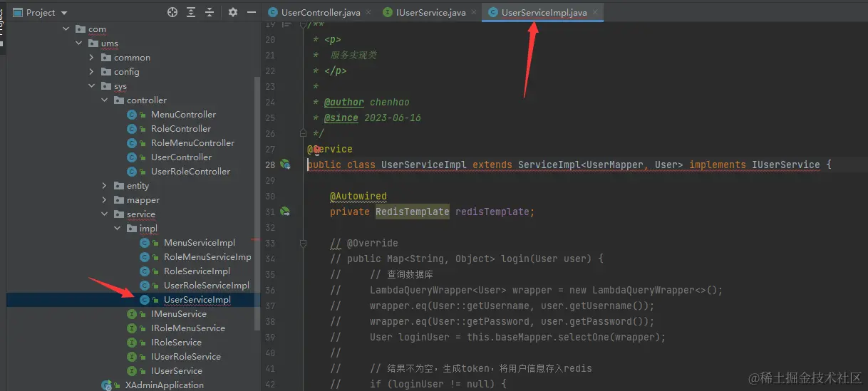Expand the entity package
Screen dimensions: 868x391
click(104, 186)
